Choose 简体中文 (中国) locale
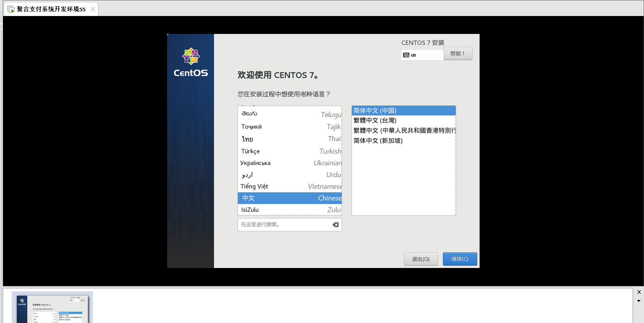Image resolution: width=644 pixels, height=323 pixels. click(404, 111)
